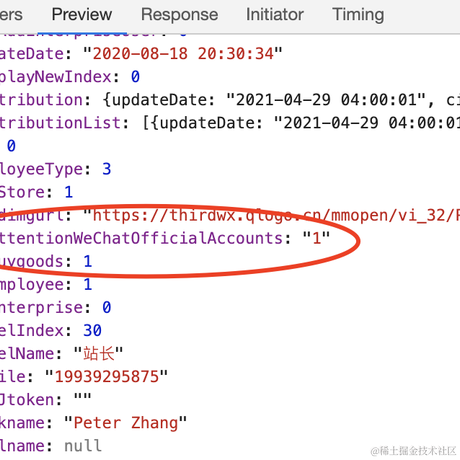460x460 pixels.
Task: Select the kname value "Peter Zhang"
Action: pos(126,423)
